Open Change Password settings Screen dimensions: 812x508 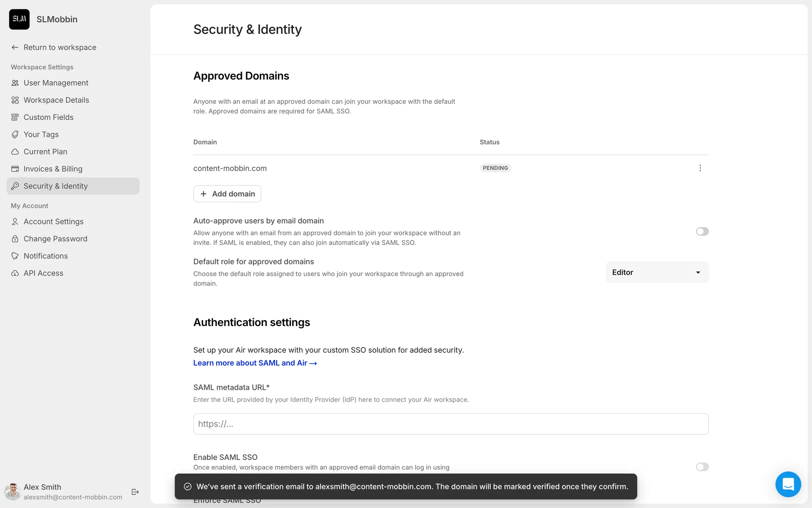(x=55, y=239)
